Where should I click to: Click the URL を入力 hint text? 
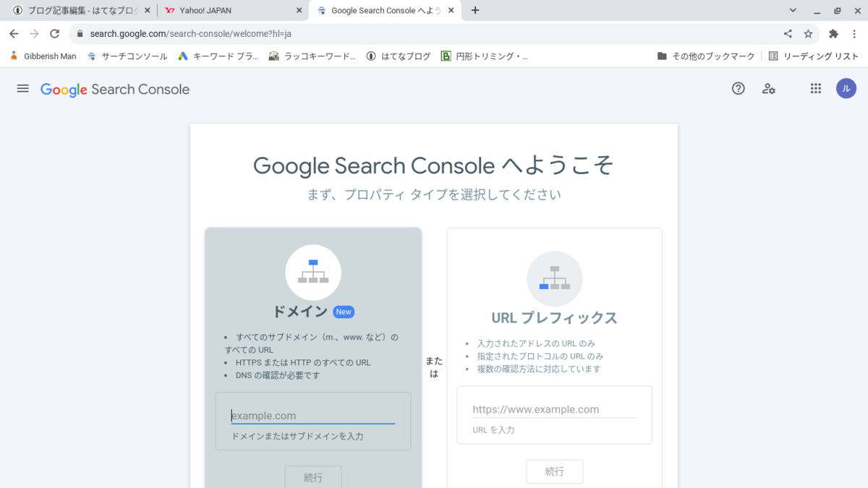[493, 429]
